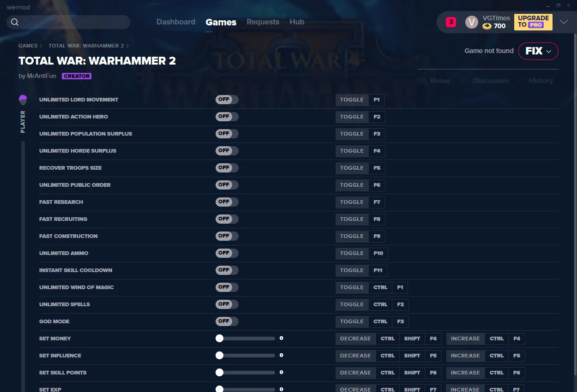
Task: Open MrAntiFun creator profile link
Action: pyautogui.click(x=42, y=76)
